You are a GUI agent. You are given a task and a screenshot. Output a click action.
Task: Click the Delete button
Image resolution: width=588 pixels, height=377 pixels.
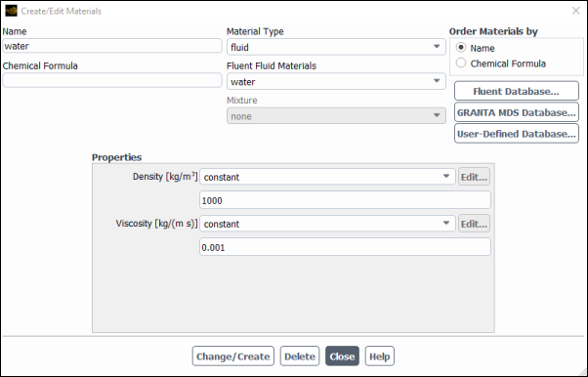click(x=300, y=356)
